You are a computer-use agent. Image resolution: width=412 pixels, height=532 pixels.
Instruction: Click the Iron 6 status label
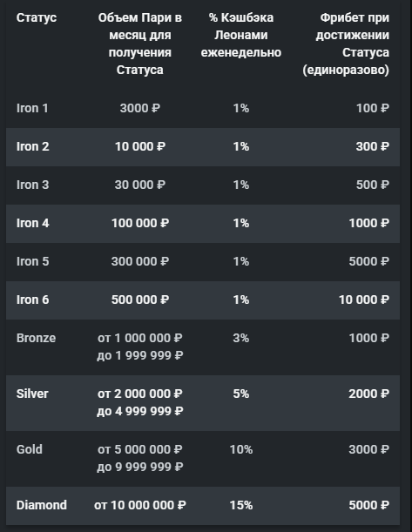click(x=32, y=300)
